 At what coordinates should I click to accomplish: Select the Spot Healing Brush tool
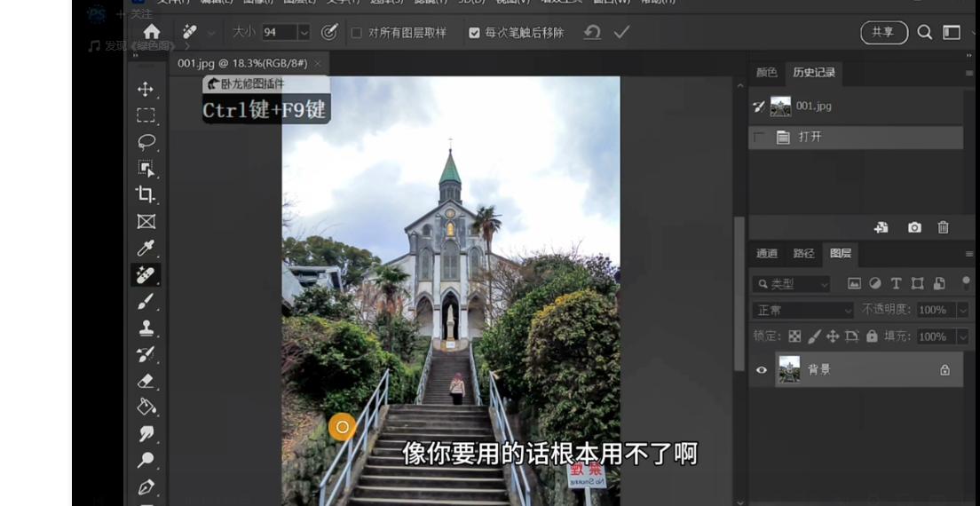click(146, 275)
